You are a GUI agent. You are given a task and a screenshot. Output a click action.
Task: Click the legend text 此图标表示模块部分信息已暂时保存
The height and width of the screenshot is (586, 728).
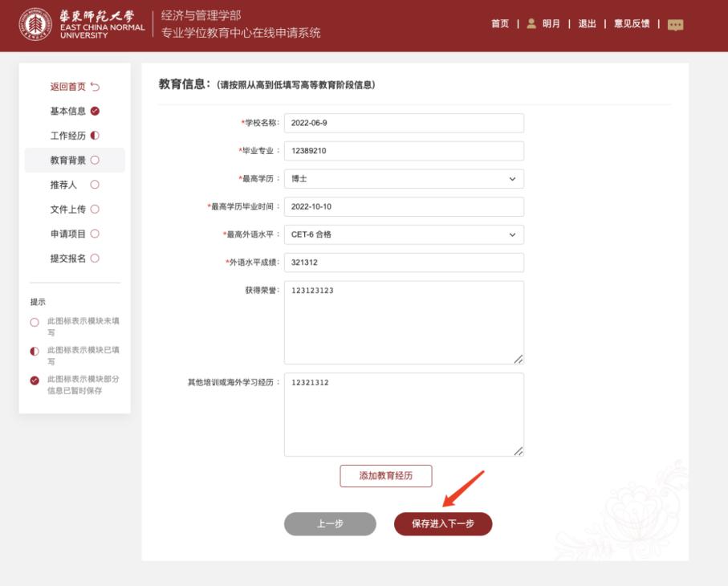pos(83,385)
